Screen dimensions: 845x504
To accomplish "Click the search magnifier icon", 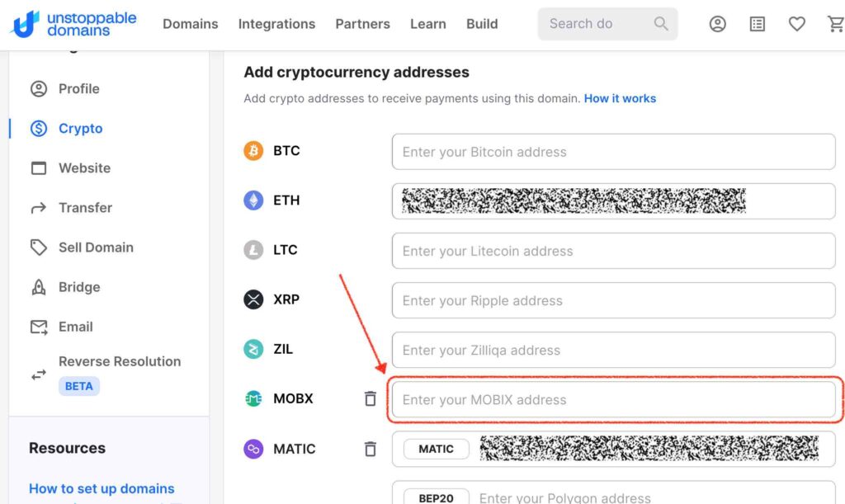I will click(x=661, y=24).
